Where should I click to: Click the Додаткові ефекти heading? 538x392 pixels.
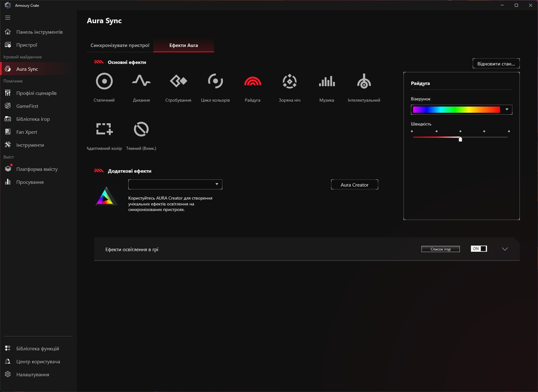(x=130, y=171)
